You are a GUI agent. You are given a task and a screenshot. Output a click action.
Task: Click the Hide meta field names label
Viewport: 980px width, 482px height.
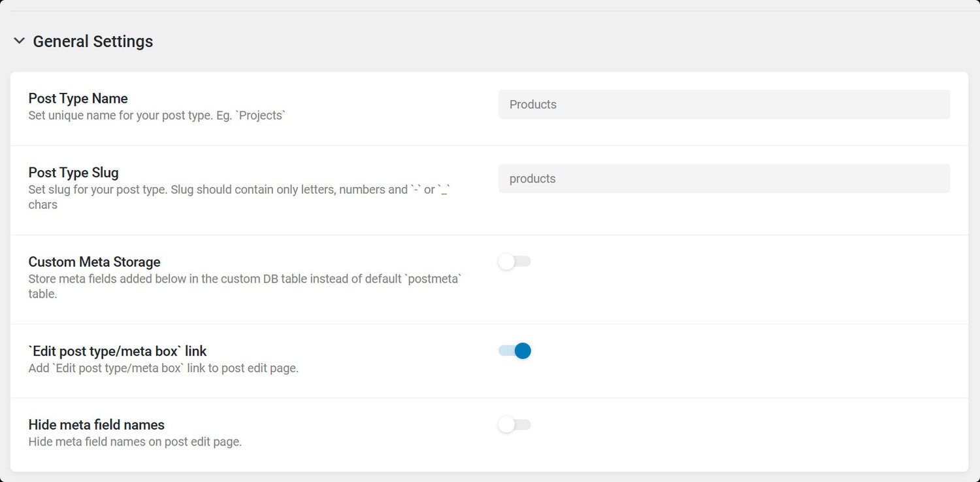pyautogui.click(x=97, y=425)
